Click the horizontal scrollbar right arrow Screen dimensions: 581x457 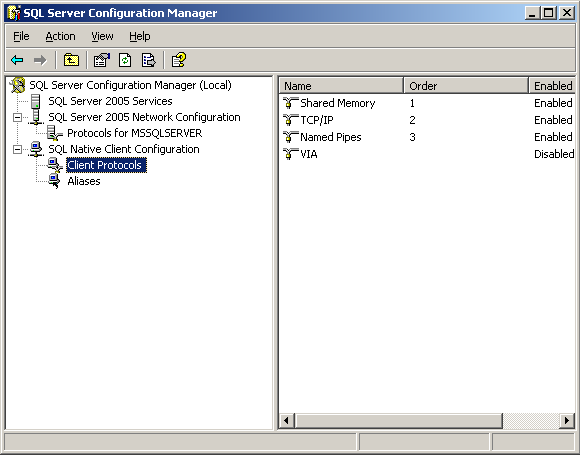567,421
